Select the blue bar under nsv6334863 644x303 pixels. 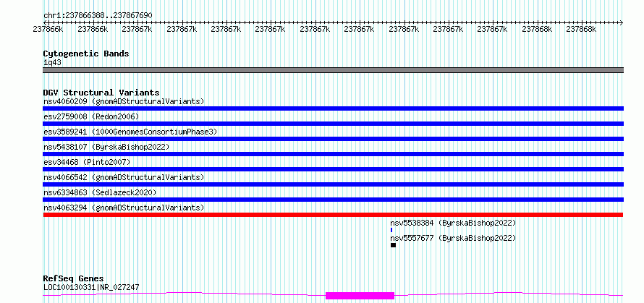coord(333,200)
